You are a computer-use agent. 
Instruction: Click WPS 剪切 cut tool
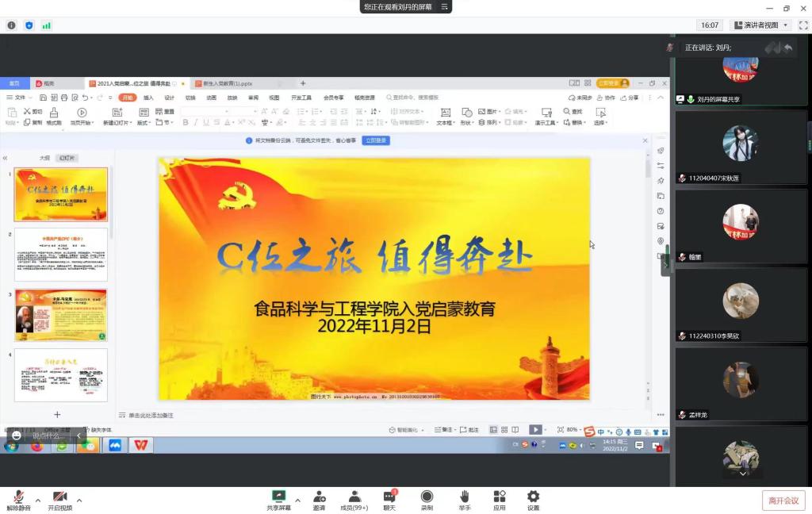[33, 111]
